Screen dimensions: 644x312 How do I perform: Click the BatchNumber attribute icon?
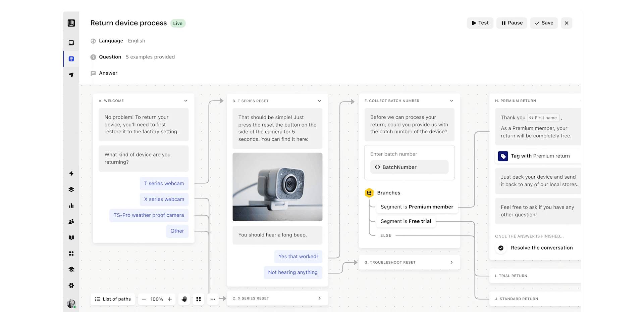click(x=377, y=167)
